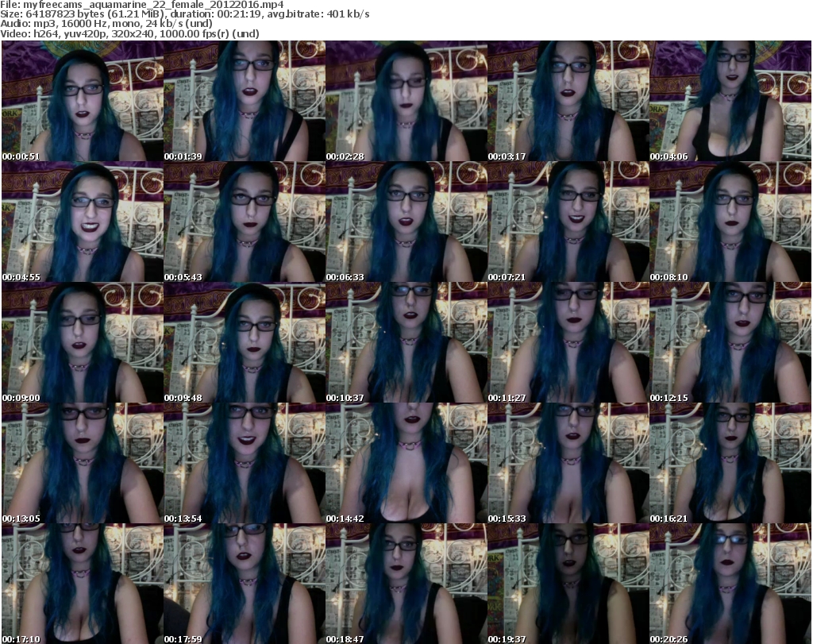Select the thumbnail stamped 00:08:10
Viewport: 813px width, 644px height.
[x=730, y=222]
